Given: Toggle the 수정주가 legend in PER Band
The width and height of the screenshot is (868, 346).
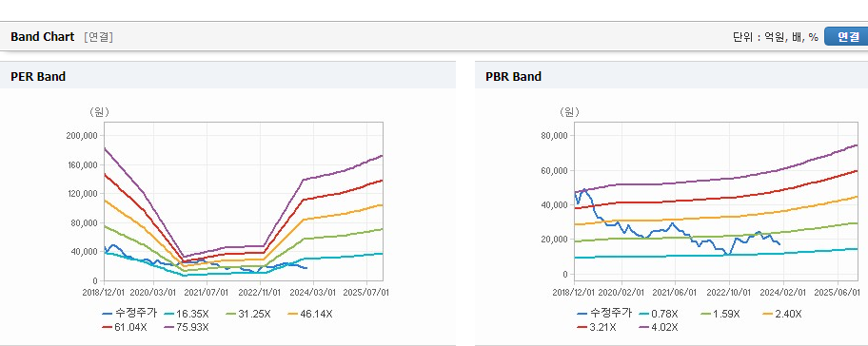Looking at the screenshot, I should click(129, 314).
